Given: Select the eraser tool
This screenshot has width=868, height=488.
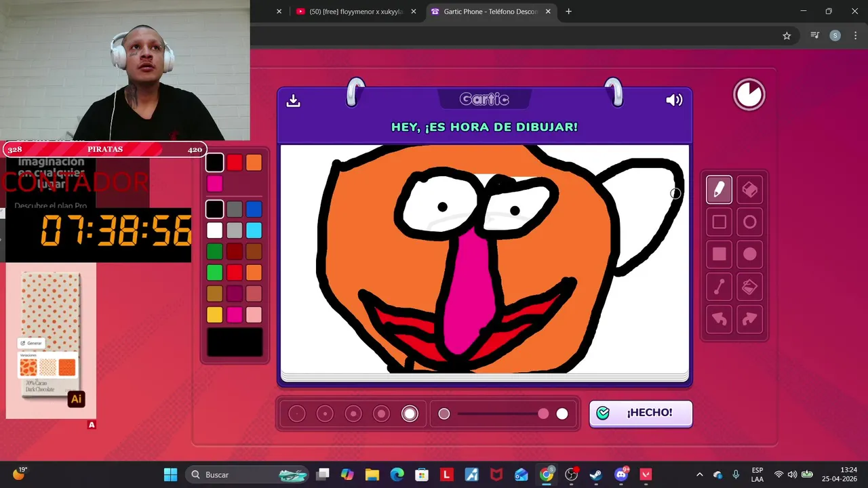Looking at the screenshot, I should tap(749, 190).
